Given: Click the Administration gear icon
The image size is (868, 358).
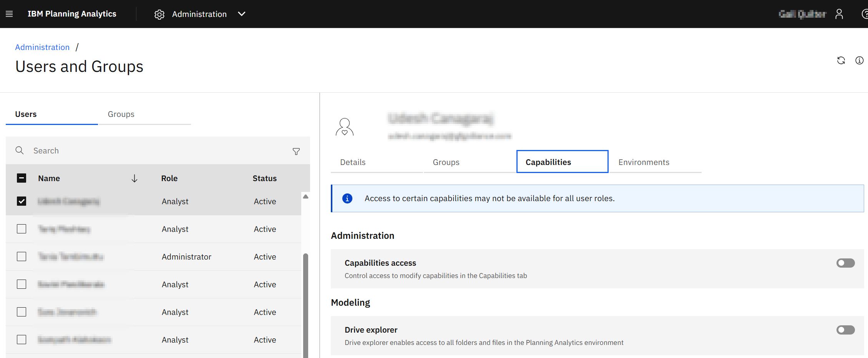Looking at the screenshot, I should 159,14.
